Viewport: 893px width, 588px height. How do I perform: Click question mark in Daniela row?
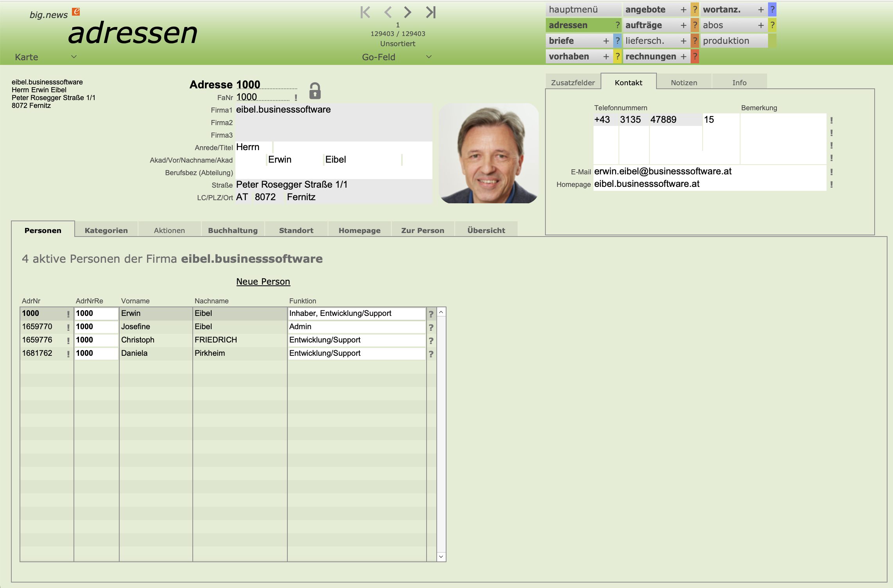point(431,354)
